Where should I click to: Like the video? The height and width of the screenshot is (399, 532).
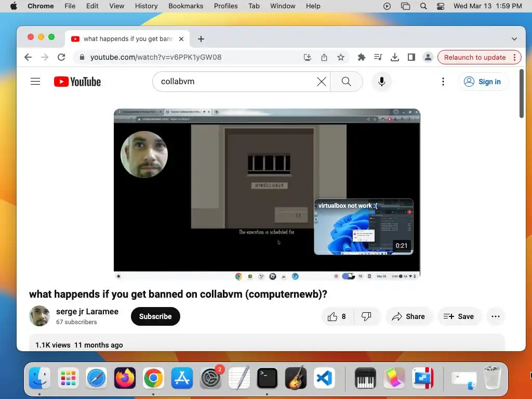click(x=337, y=316)
